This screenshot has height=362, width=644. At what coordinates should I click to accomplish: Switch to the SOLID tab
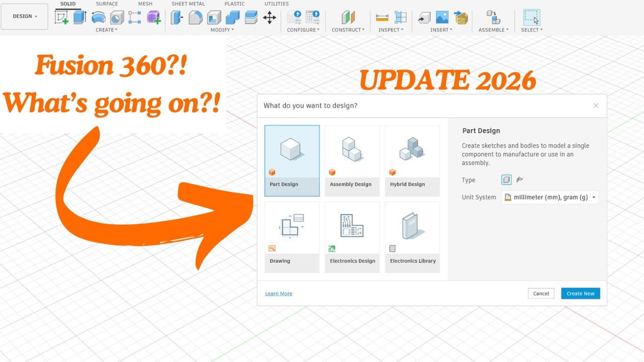68,4
